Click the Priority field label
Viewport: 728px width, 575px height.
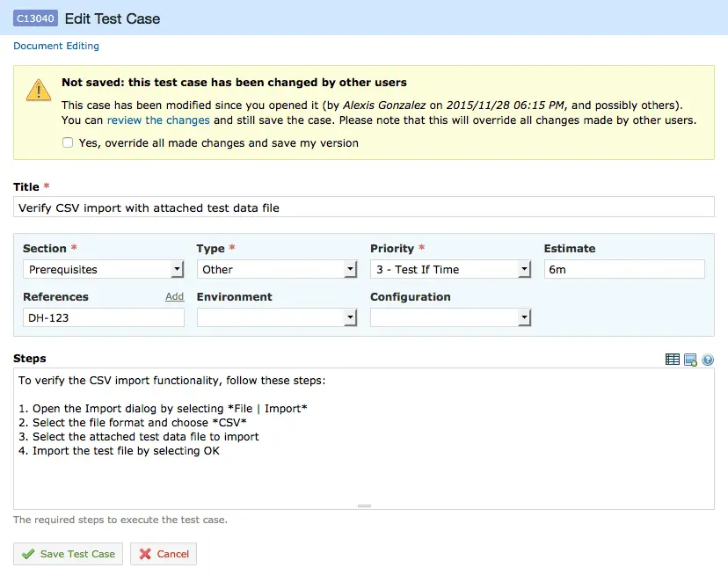(392, 249)
